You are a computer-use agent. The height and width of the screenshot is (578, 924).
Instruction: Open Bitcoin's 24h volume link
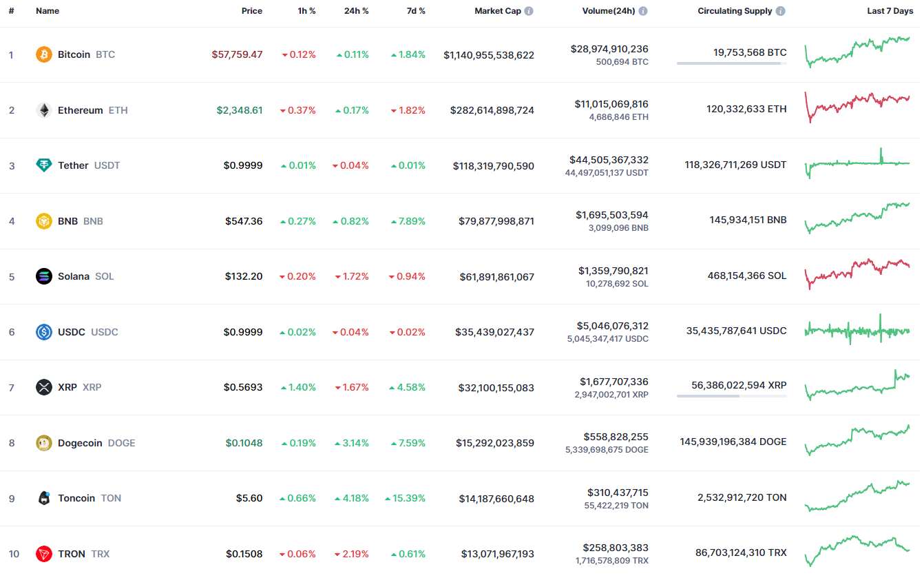[x=609, y=49]
